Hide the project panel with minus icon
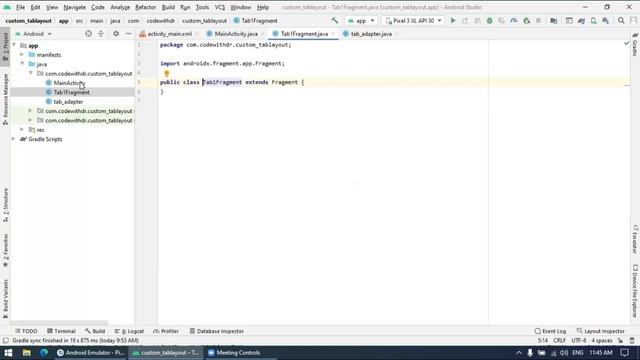This screenshot has height=360, width=640. pyautogui.click(x=128, y=34)
